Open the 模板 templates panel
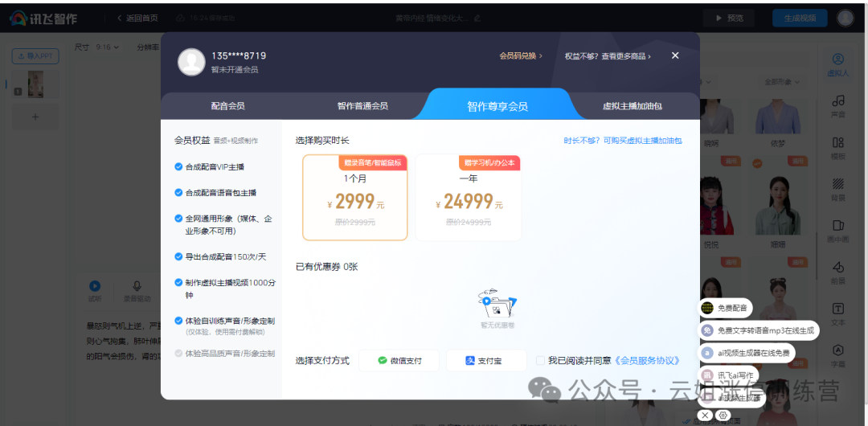Image resolution: width=868 pixels, height=426 pixels. [837, 148]
